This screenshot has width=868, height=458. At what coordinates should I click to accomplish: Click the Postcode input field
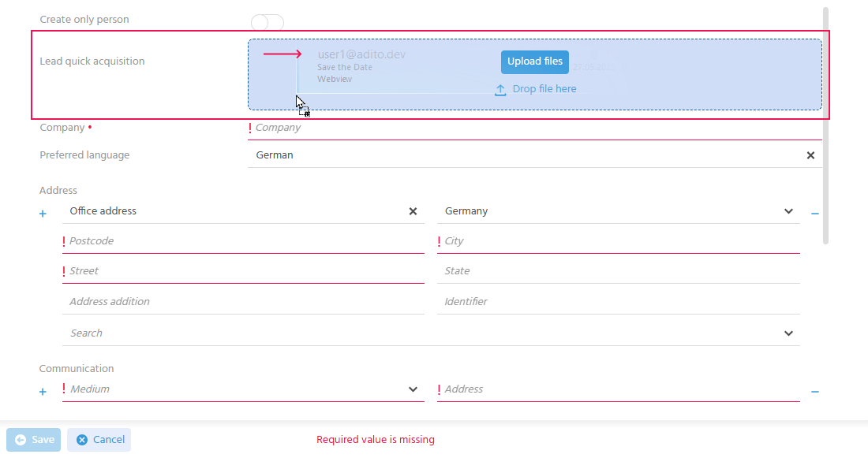click(244, 241)
